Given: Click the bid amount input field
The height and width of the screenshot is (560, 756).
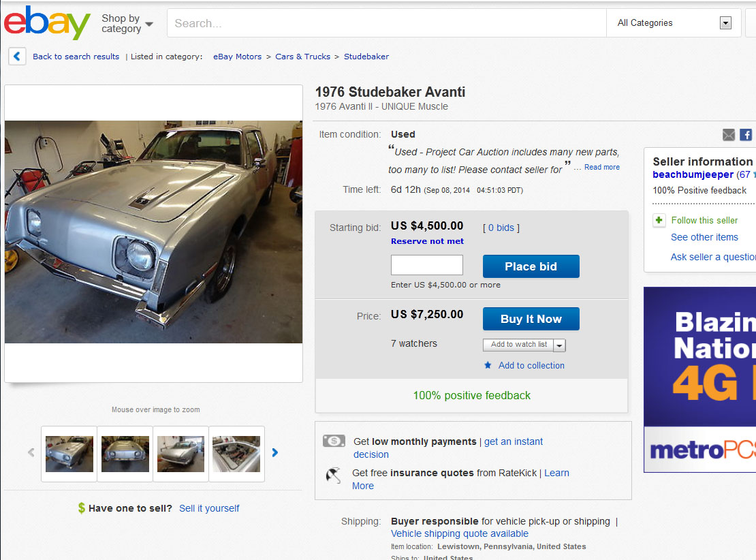Looking at the screenshot, I should (x=426, y=265).
